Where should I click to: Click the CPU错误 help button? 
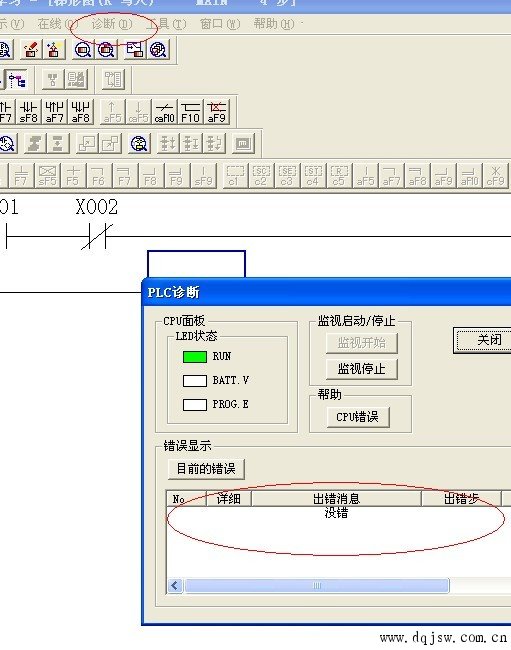pyautogui.click(x=358, y=417)
